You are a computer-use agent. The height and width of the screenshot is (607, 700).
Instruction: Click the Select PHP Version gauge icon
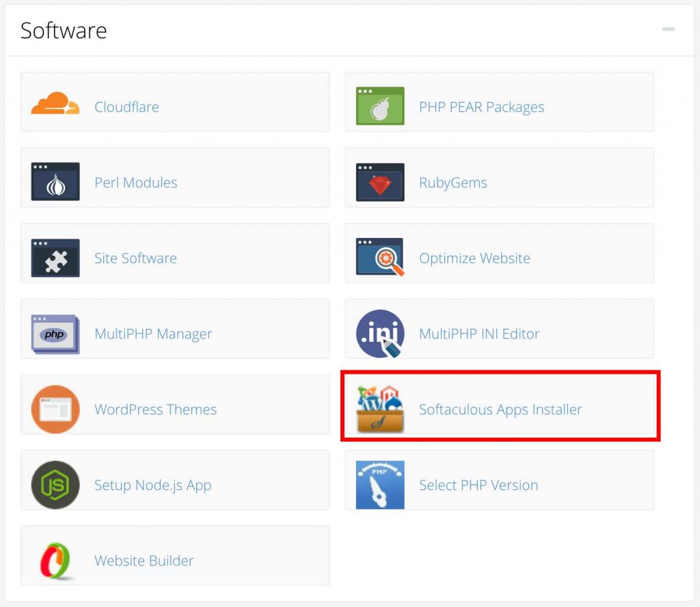click(x=380, y=485)
